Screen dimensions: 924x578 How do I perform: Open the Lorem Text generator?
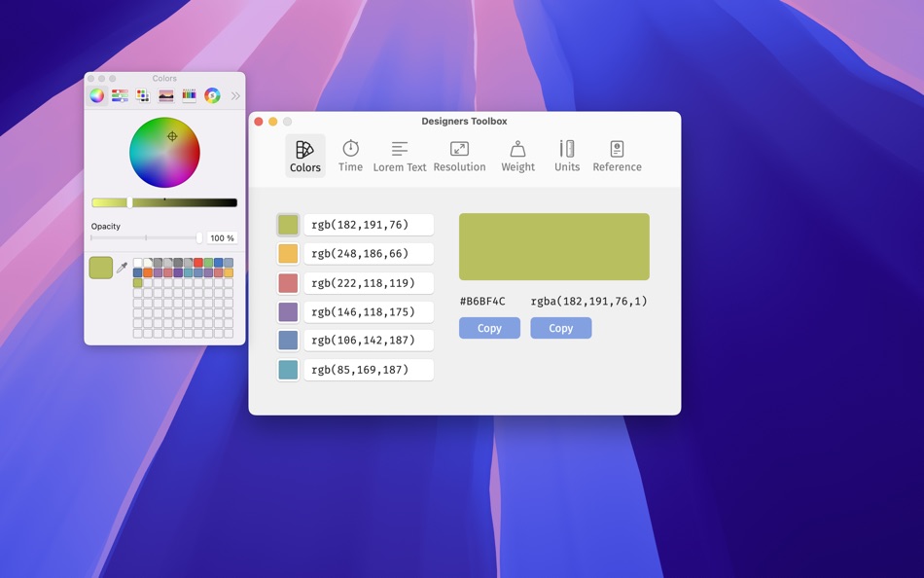point(399,154)
